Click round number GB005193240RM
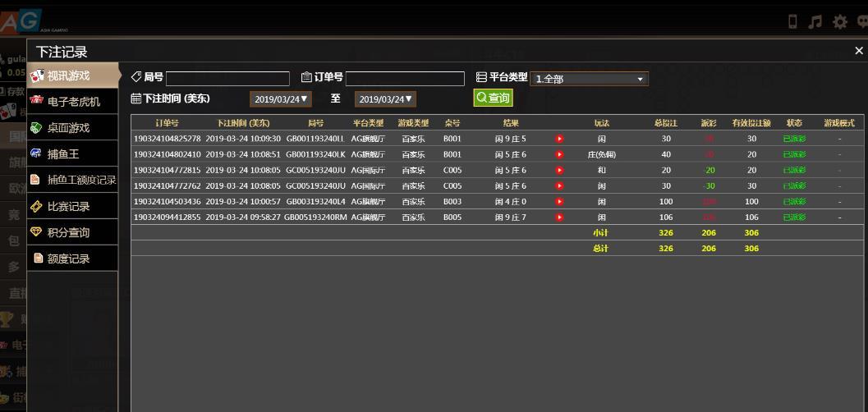Screen dimensions: 868x412 click(315, 217)
